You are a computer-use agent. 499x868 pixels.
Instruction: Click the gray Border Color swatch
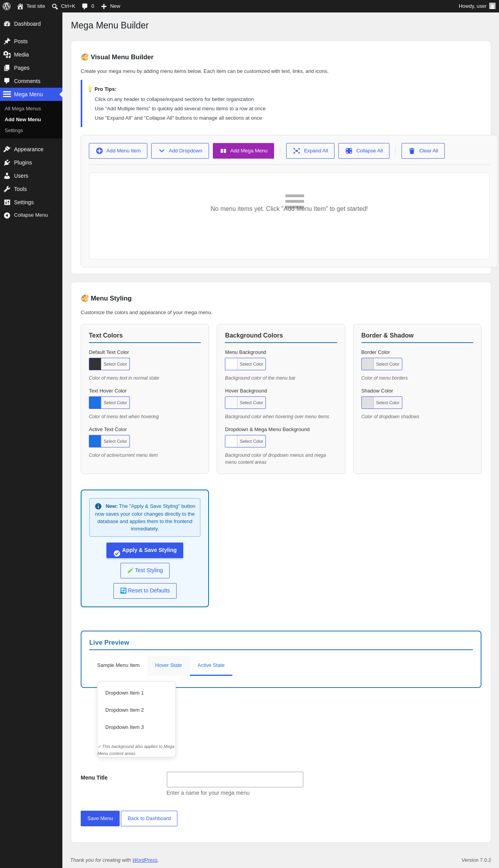point(368,364)
